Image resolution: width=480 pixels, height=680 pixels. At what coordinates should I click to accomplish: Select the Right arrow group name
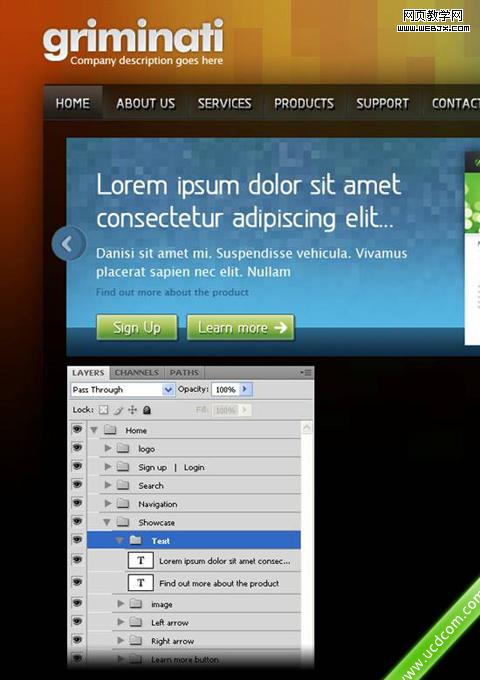pos(172,641)
